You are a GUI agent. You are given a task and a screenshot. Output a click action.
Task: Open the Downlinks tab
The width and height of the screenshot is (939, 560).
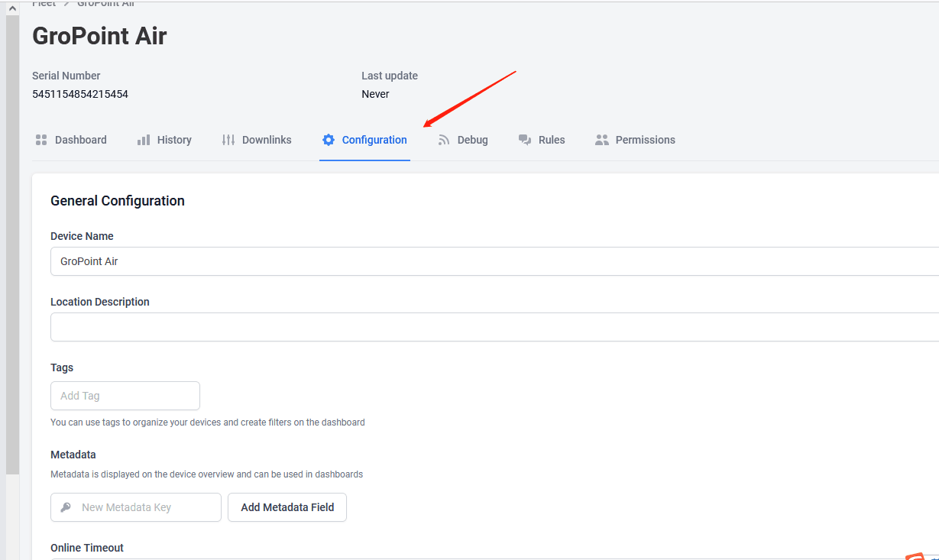tap(257, 140)
